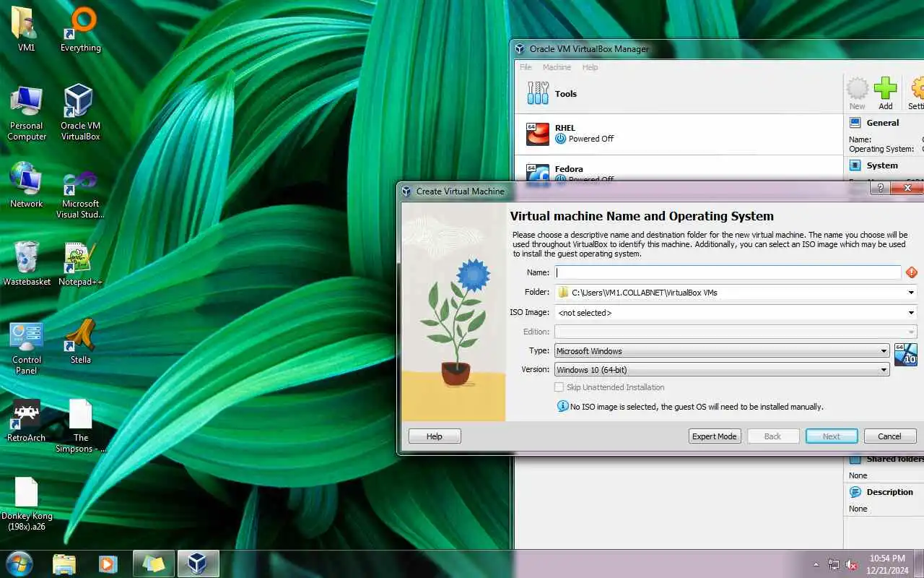The width and height of the screenshot is (924, 578).
Task: Click the name field error warning icon
Action: click(x=912, y=272)
